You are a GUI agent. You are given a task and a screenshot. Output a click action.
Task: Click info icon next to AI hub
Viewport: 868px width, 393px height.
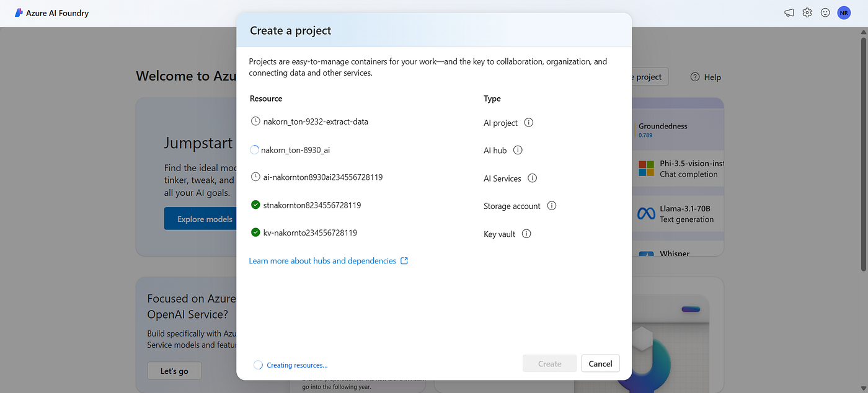click(x=518, y=150)
